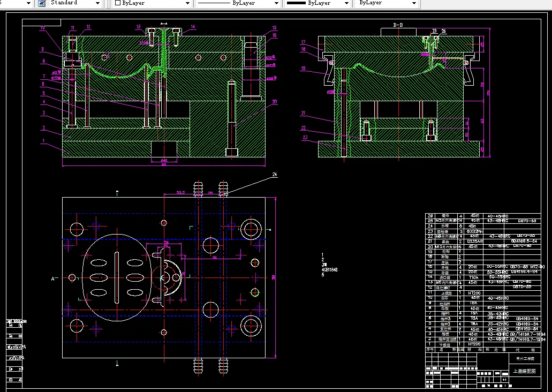
Task: Click HT200 material in parts list row 1
Action: [474, 344]
